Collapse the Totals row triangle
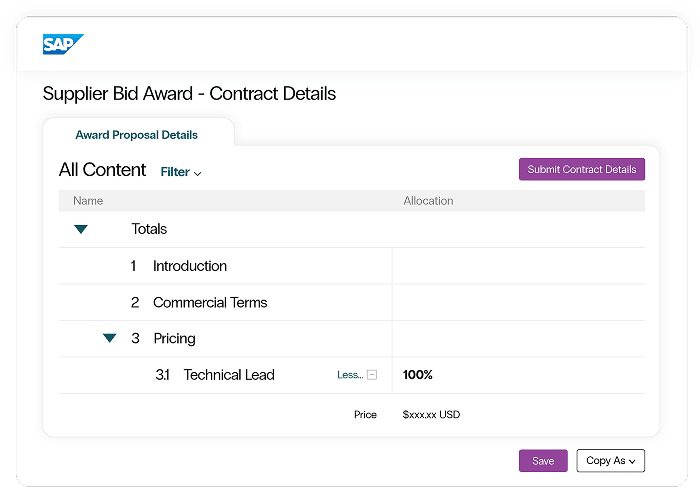Screen dimensions: 700x496 pyautogui.click(x=81, y=229)
